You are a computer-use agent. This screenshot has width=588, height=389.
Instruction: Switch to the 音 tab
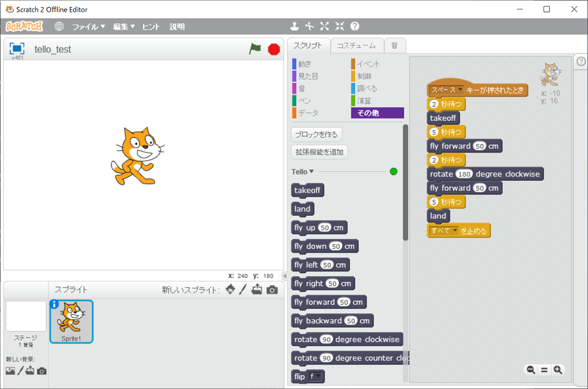tap(394, 46)
